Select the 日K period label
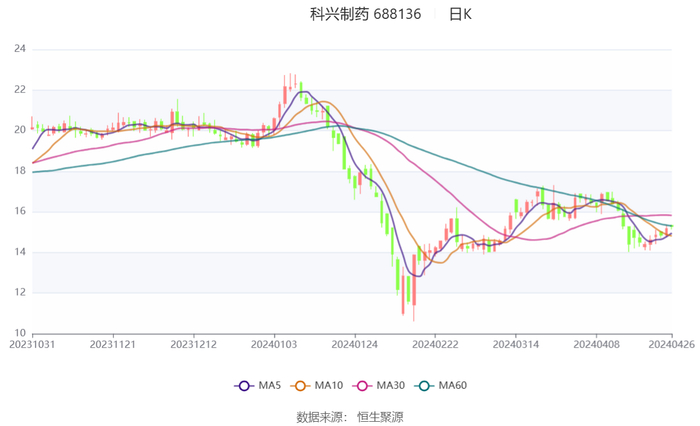This screenshot has width=700, height=426. 460,14
